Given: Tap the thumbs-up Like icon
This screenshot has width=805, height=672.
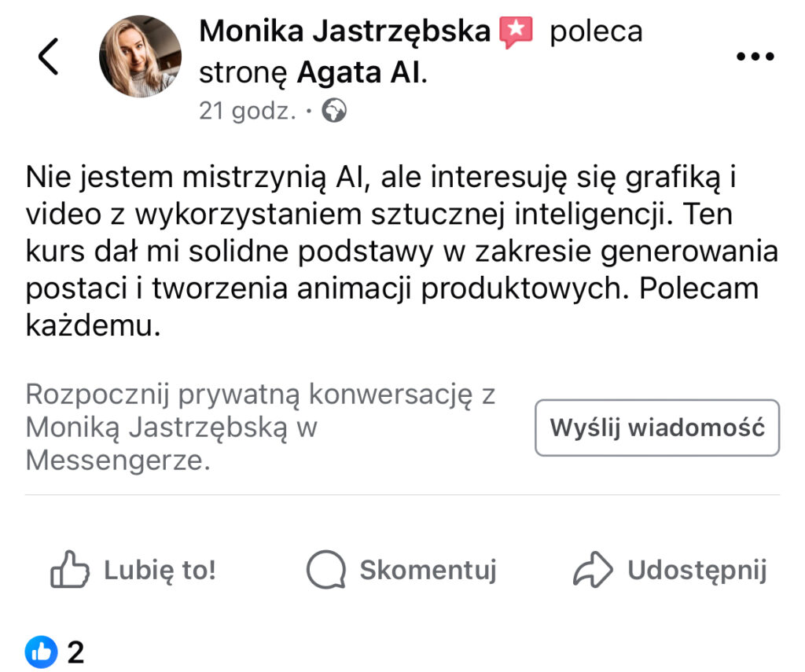Looking at the screenshot, I should [x=69, y=570].
